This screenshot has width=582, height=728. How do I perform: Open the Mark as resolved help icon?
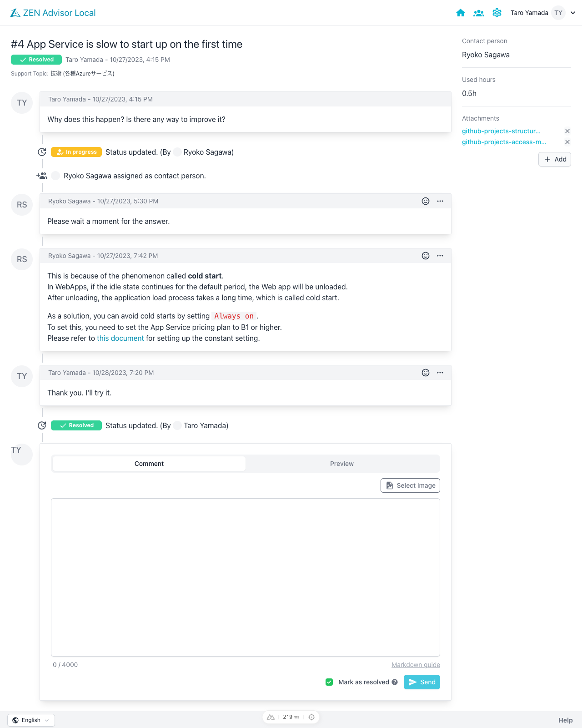pos(395,682)
